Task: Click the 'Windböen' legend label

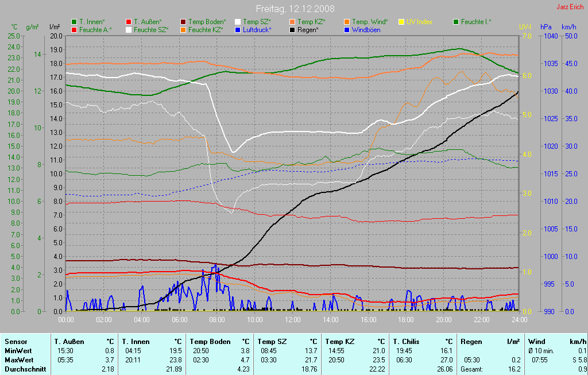Action: point(366,30)
